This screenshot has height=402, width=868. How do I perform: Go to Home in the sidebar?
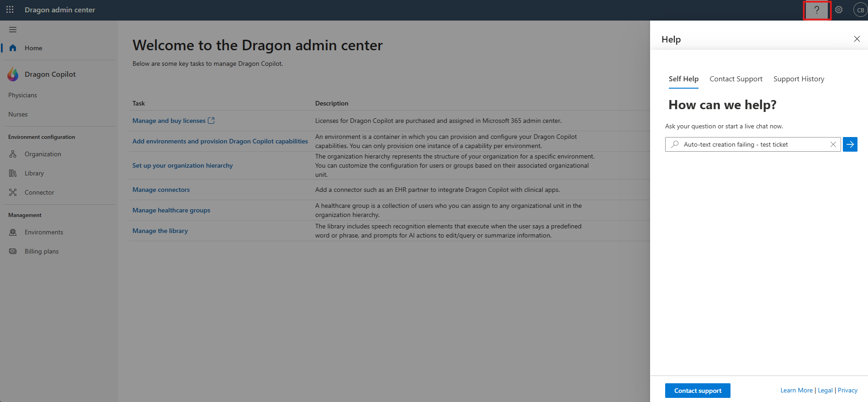tap(33, 48)
